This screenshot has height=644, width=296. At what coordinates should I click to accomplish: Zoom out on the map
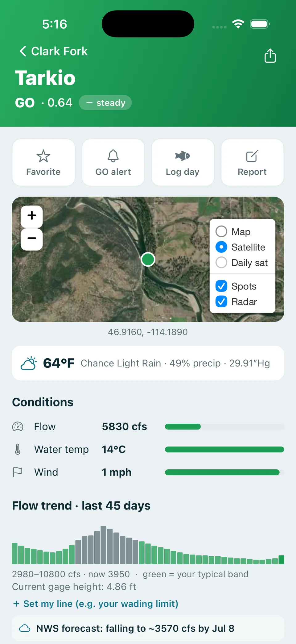coord(32,239)
